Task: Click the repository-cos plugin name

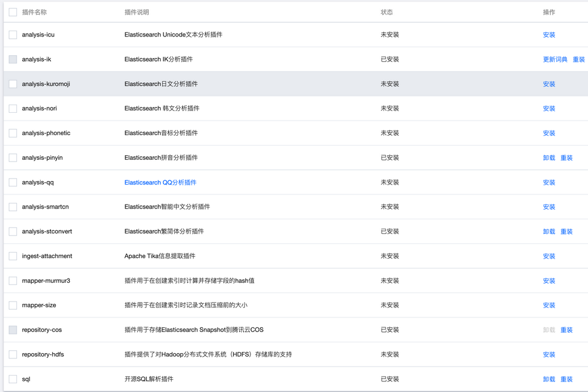Action: pyautogui.click(x=42, y=330)
